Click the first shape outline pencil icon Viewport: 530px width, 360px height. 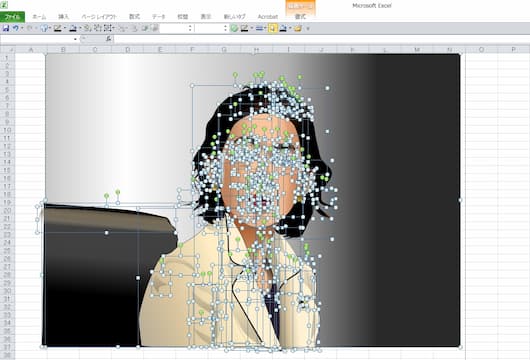[x=58, y=28]
